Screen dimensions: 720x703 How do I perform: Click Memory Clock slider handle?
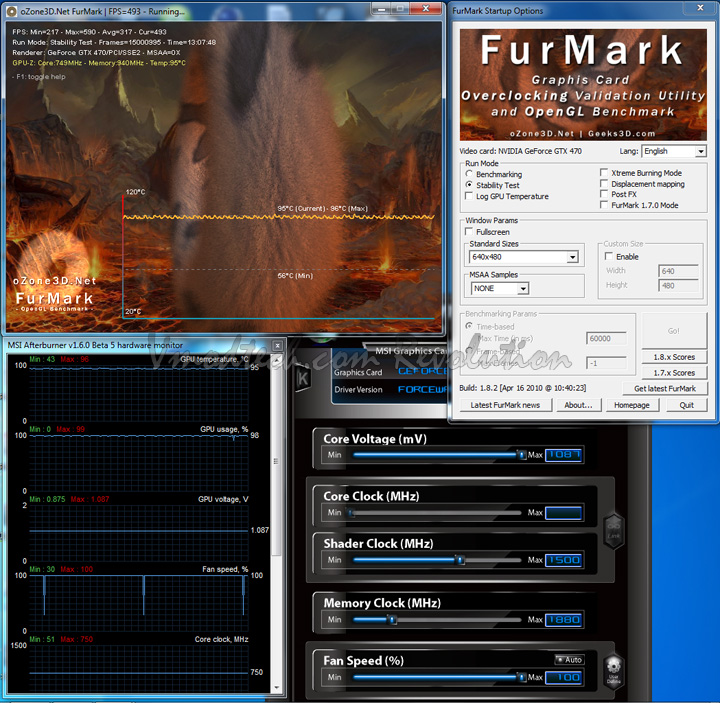392,619
